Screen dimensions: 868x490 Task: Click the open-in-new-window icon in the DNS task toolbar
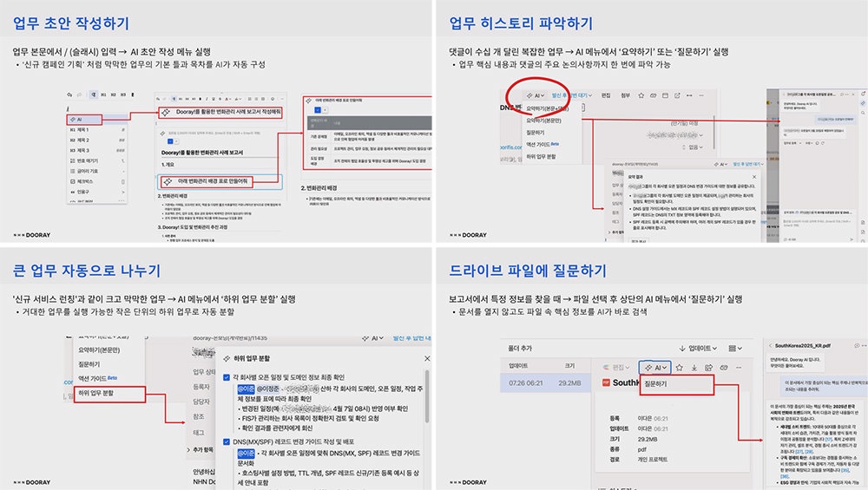(677, 95)
